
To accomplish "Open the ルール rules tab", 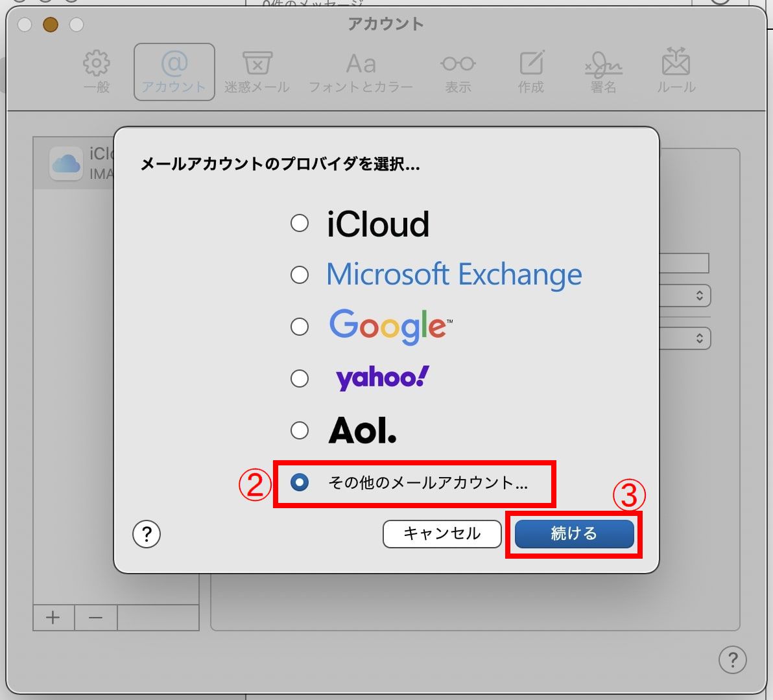I will pyautogui.click(x=676, y=71).
